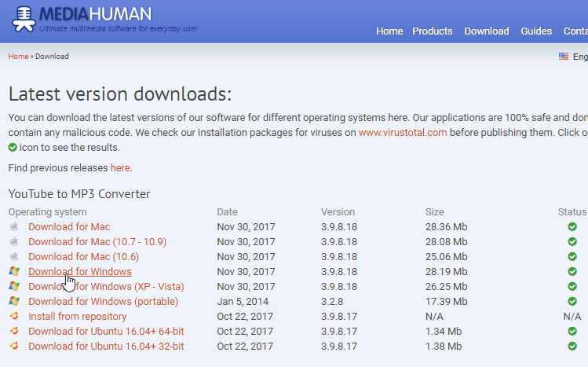
Task: Open the Download navigation menu item
Action: click(487, 31)
